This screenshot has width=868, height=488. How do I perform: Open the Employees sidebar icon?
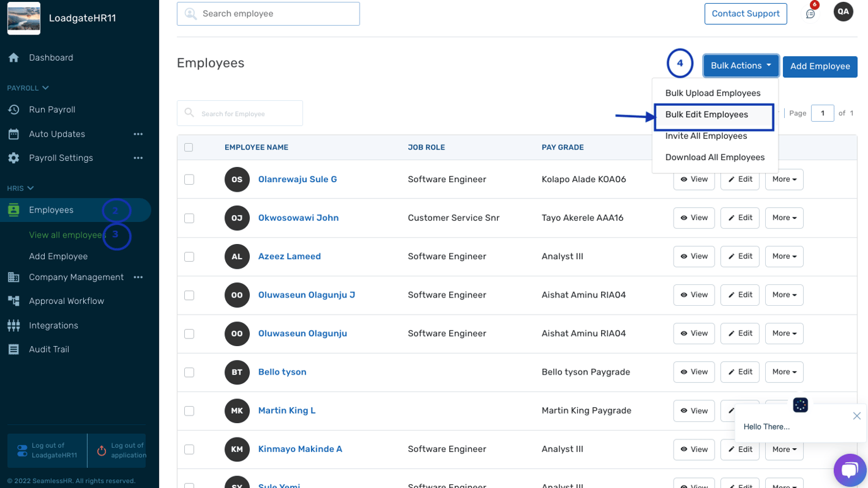(x=13, y=209)
